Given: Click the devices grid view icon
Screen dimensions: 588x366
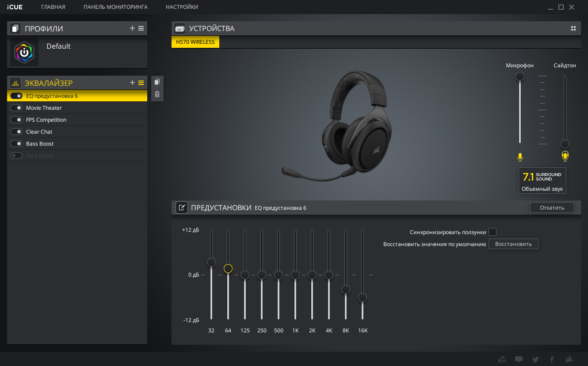Looking at the screenshot, I should (573, 28).
